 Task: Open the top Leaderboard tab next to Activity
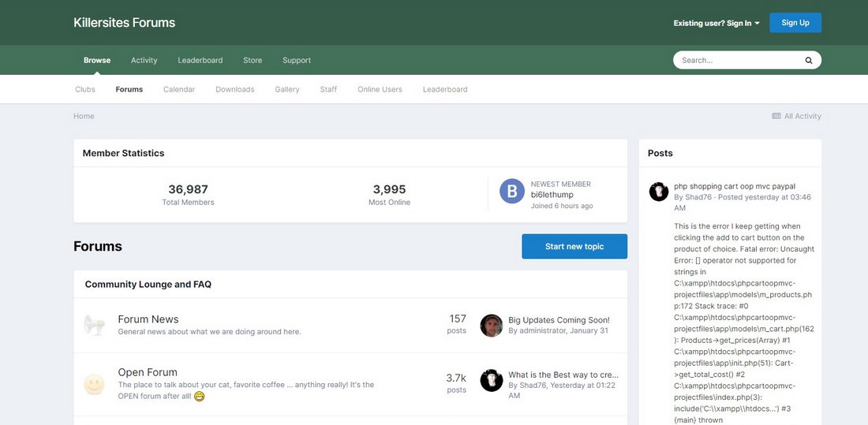200,60
